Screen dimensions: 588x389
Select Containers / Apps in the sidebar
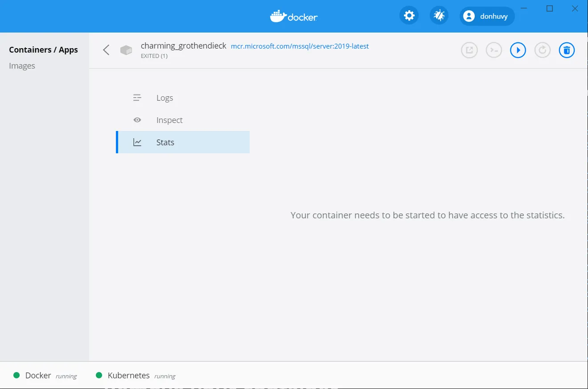pos(44,50)
